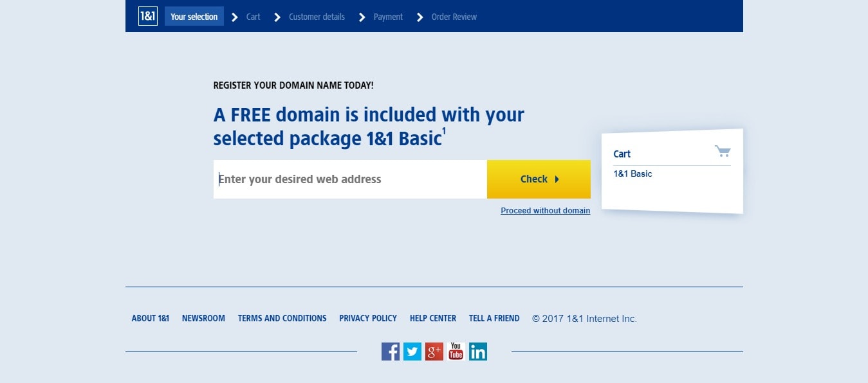The width and height of the screenshot is (868, 383).
Task: Go to the Cart step
Action: pyautogui.click(x=254, y=17)
